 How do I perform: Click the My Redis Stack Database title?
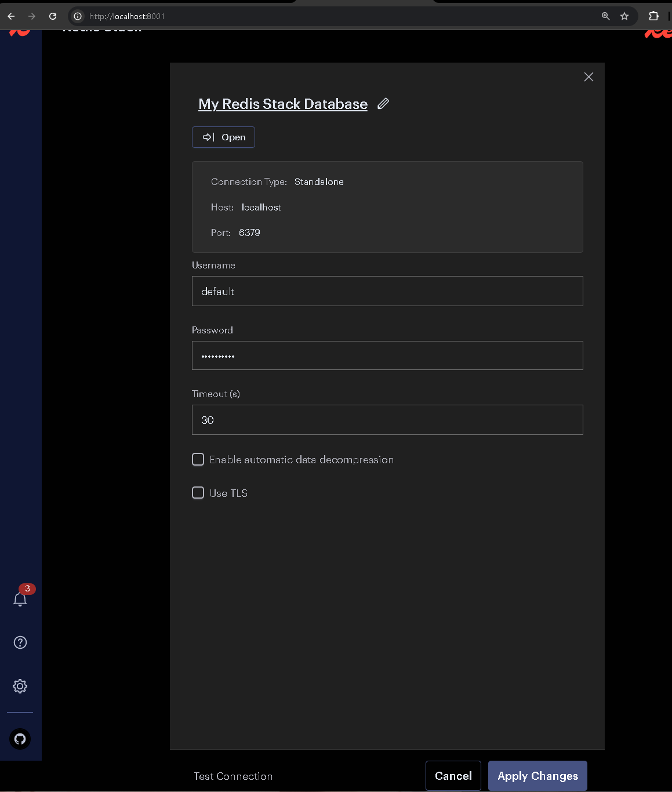click(x=283, y=104)
